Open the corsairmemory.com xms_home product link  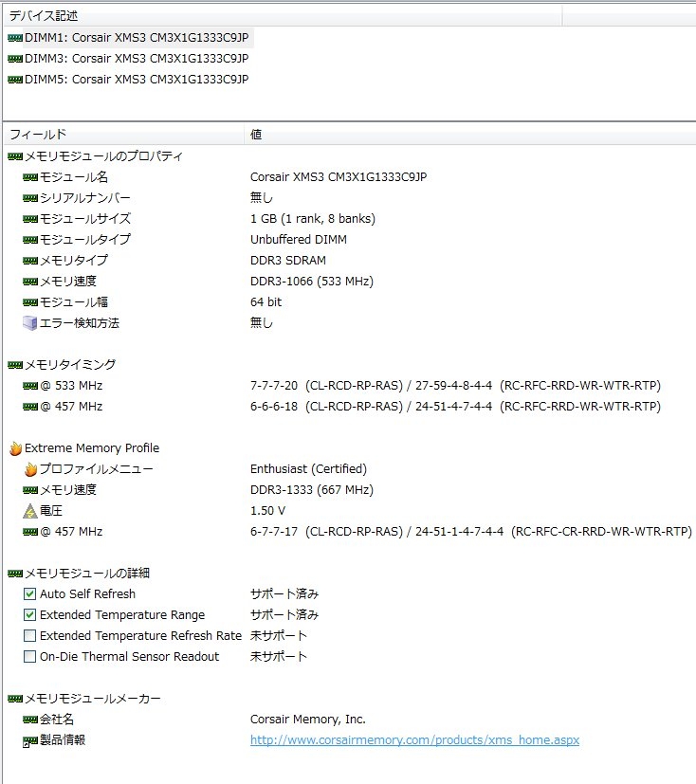coord(414,740)
